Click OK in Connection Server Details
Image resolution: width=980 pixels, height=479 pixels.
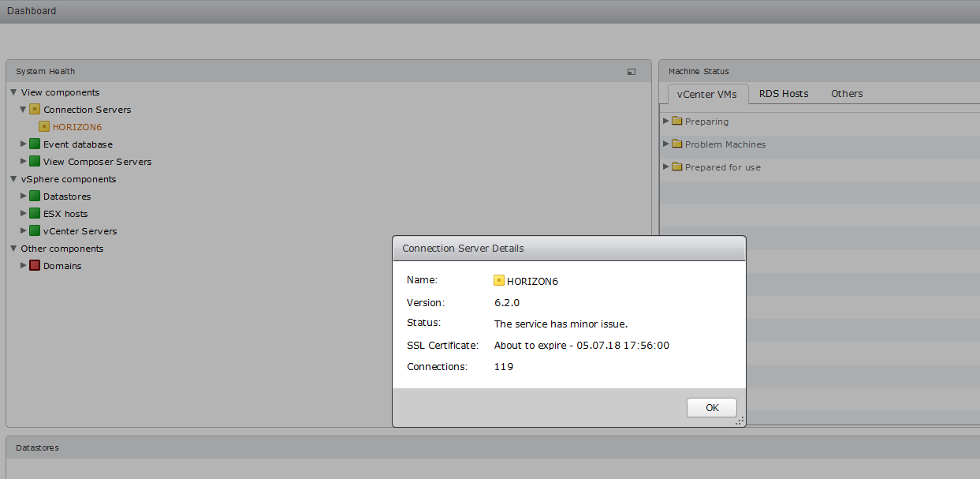pos(712,408)
